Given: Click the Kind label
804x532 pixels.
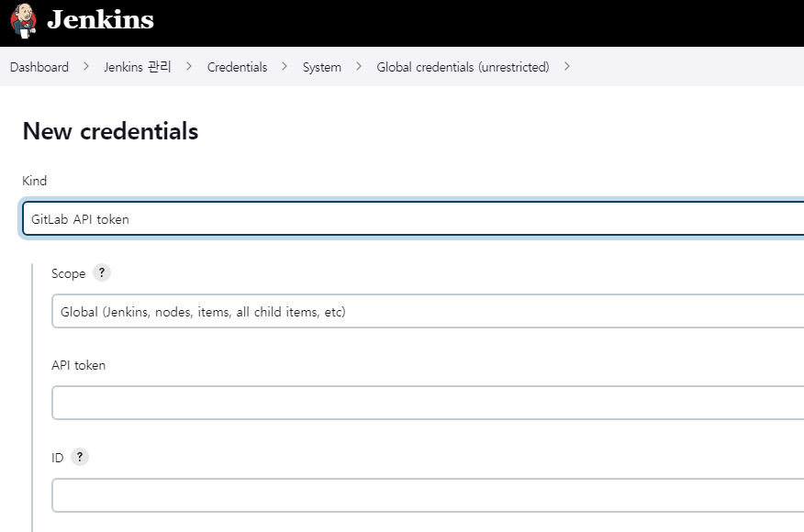Looking at the screenshot, I should coord(34,181).
